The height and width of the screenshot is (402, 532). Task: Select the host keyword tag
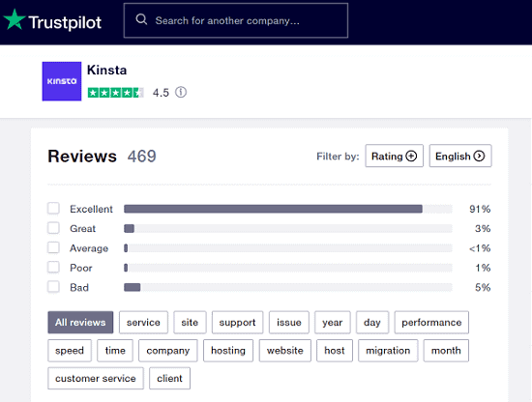pos(335,351)
